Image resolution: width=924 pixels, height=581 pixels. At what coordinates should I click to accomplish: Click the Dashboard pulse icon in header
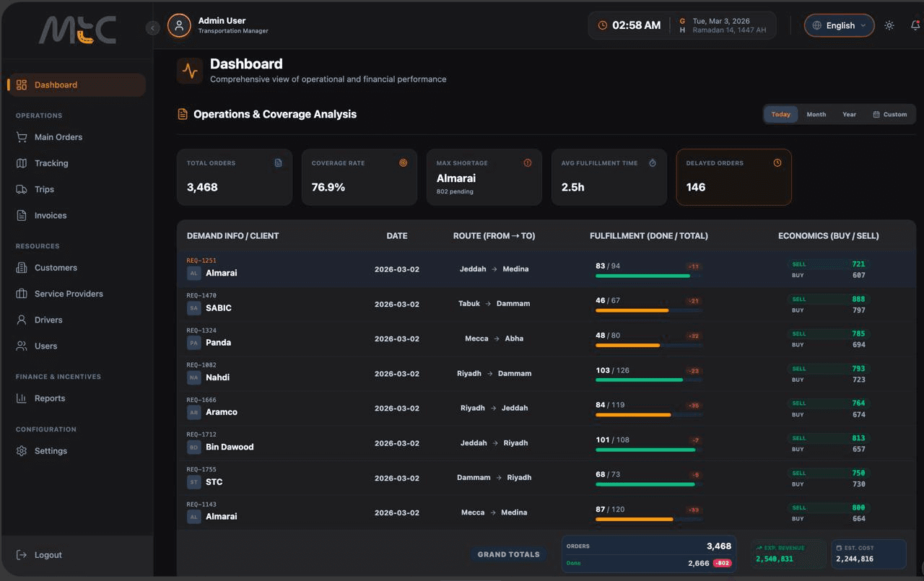tap(190, 71)
